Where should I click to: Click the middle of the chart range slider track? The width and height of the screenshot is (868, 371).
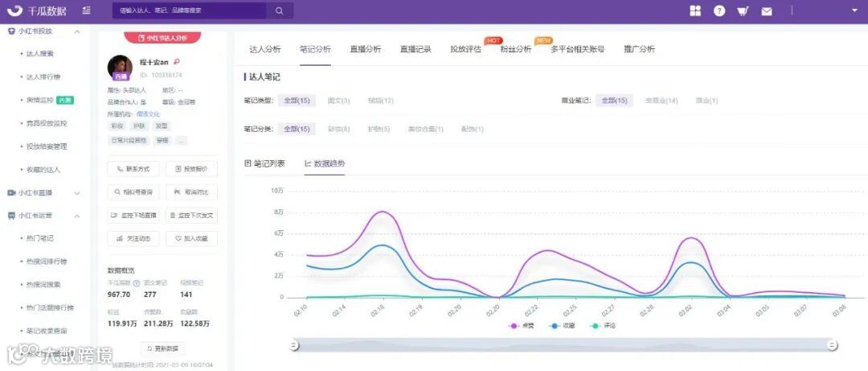pyautogui.click(x=563, y=345)
